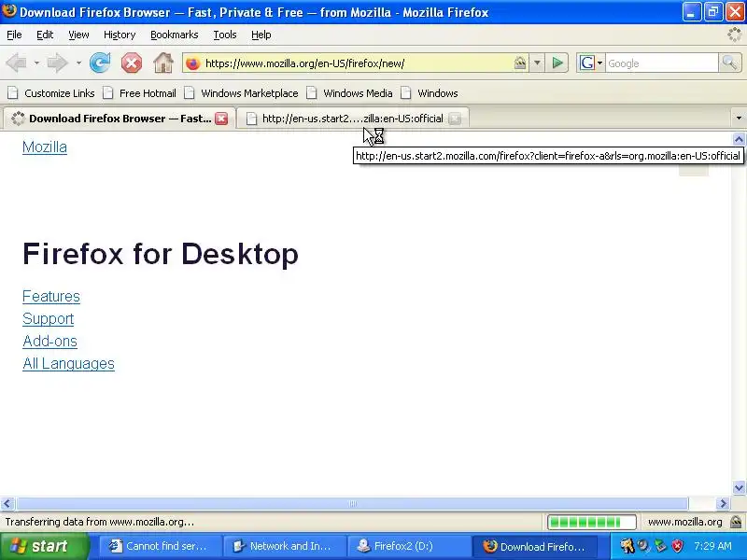Click the activity throbber icon by the menu bar
This screenshot has height=560, width=747.
coord(735,35)
